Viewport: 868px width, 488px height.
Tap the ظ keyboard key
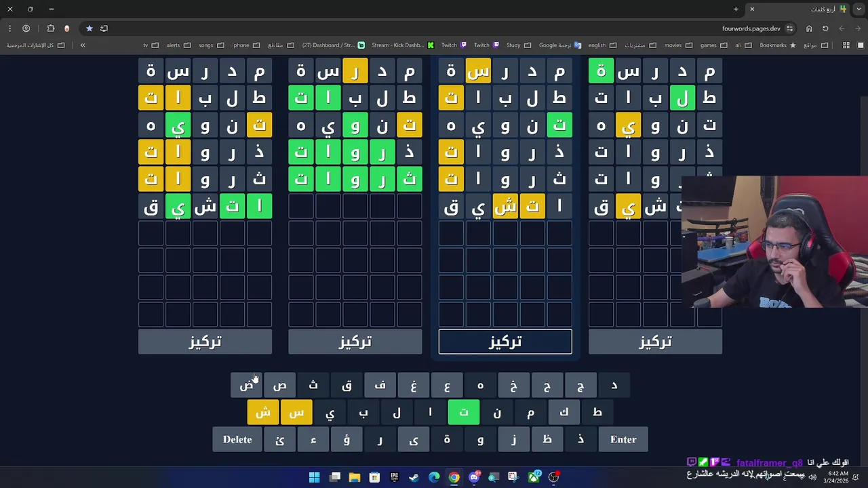coord(547,440)
